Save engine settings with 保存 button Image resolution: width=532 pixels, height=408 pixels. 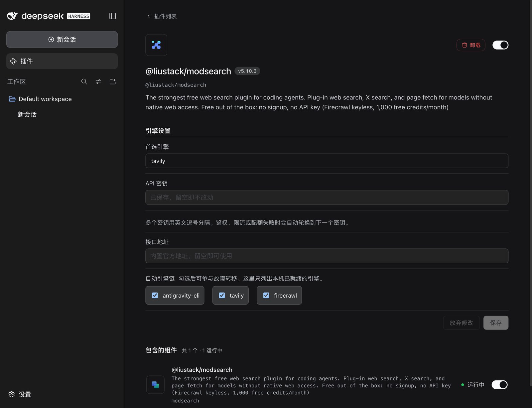pyautogui.click(x=496, y=323)
